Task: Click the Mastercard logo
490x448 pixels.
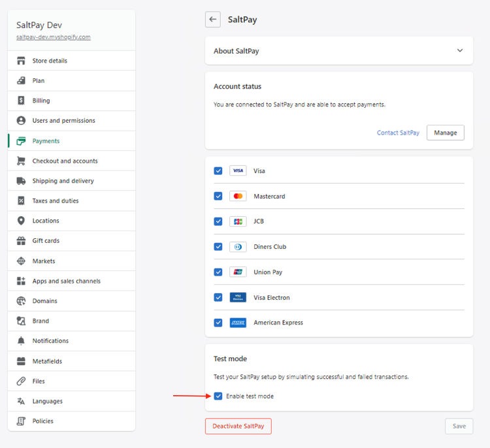Action: (x=238, y=196)
